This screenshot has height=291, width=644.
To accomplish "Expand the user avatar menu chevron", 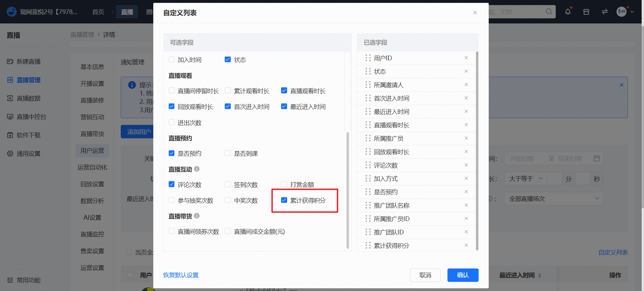I will [632, 12].
